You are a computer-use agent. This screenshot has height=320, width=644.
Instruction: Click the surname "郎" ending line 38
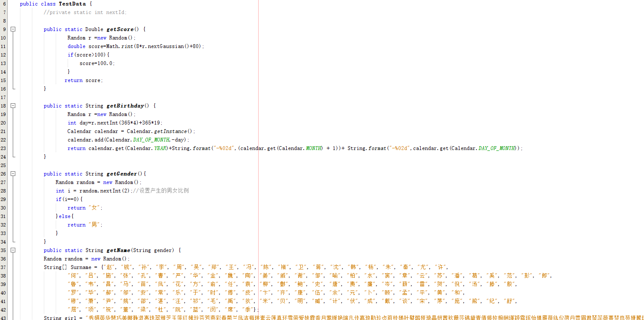545,276
